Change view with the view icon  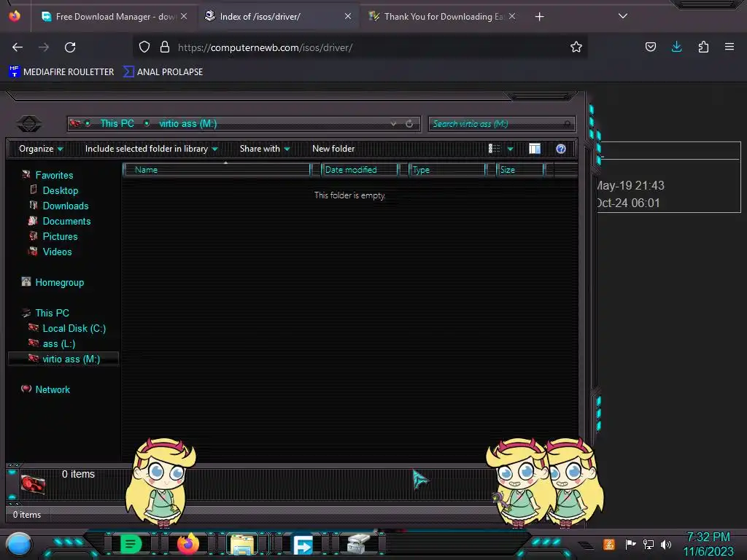494,149
